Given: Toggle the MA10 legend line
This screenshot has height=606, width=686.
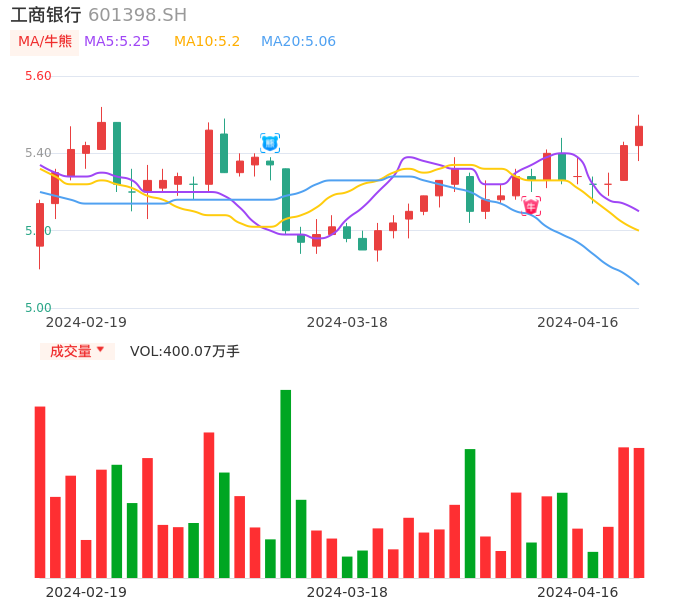Looking at the screenshot, I should [207, 42].
